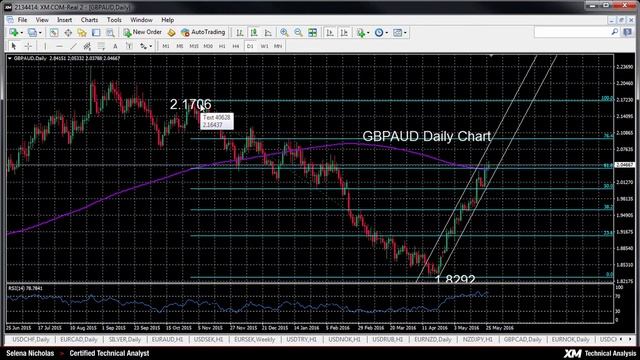
Task: Switch timeframe to M15
Action: pos(194,46)
